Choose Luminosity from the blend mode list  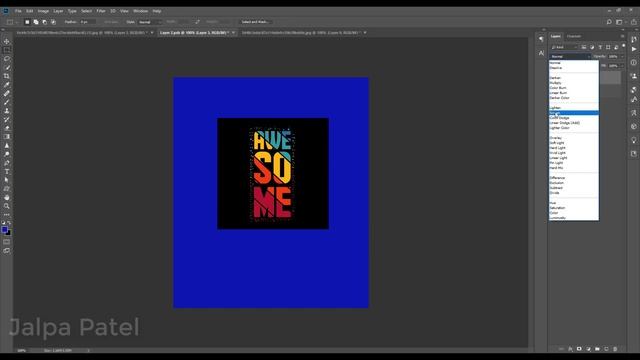click(574, 218)
